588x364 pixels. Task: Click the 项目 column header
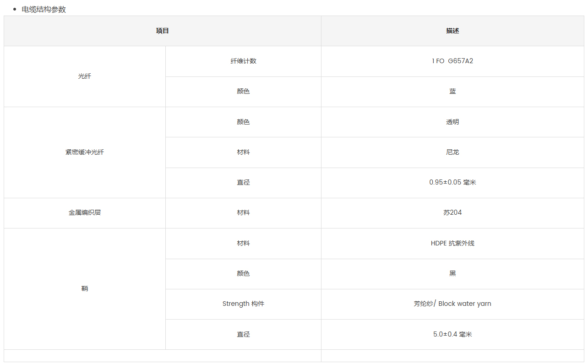(x=163, y=31)
